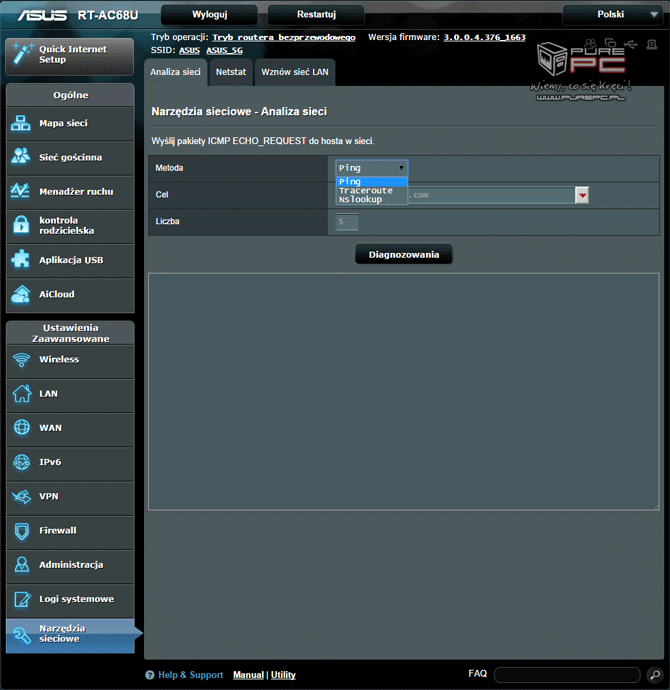
Task: Open the VPN arrows icon
Action: coord(21,496)
